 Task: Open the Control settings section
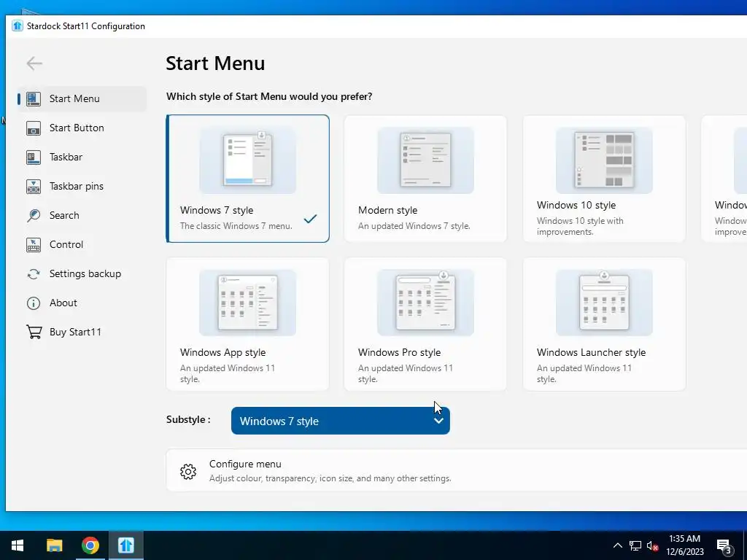[82, 245]
